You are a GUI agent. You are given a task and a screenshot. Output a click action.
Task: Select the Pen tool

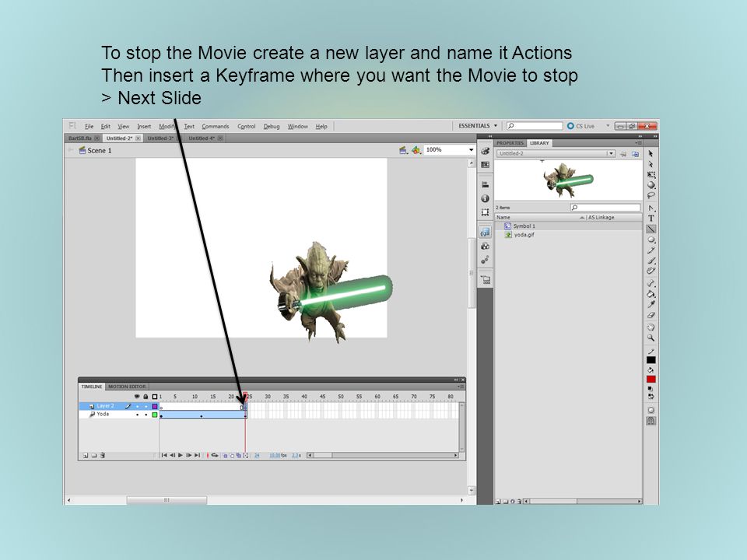point(651,208)
